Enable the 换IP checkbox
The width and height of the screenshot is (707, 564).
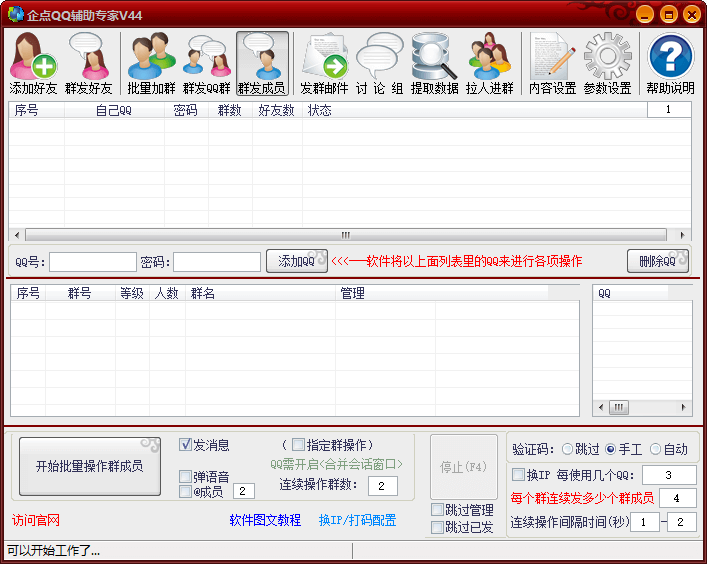tap(519, 474)
